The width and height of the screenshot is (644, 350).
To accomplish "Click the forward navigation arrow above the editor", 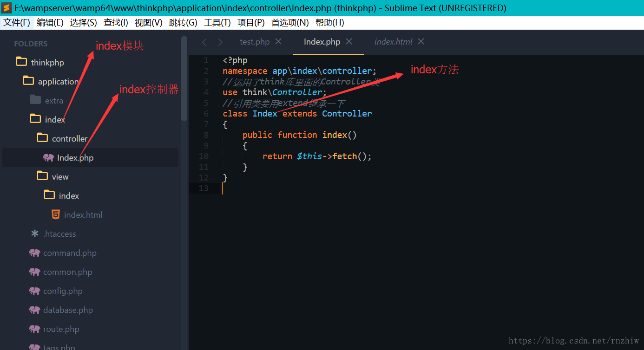I will tap(220, 42).
